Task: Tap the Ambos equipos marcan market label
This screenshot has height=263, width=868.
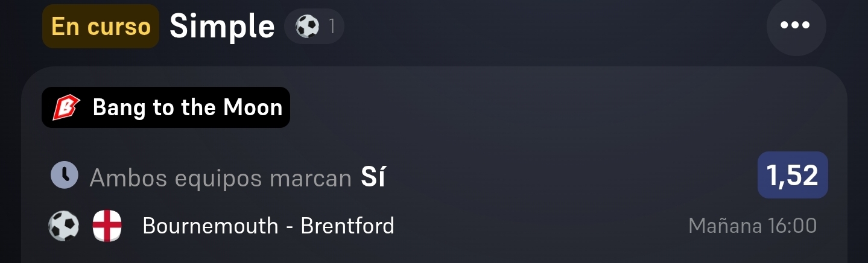Action: 220,178
